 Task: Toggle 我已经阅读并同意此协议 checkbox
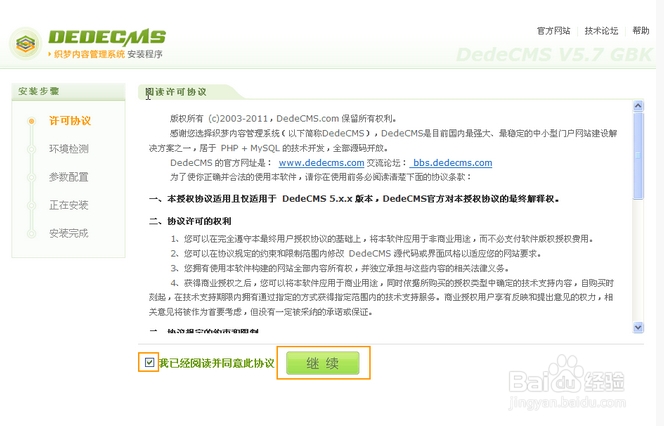click(149, 362)
